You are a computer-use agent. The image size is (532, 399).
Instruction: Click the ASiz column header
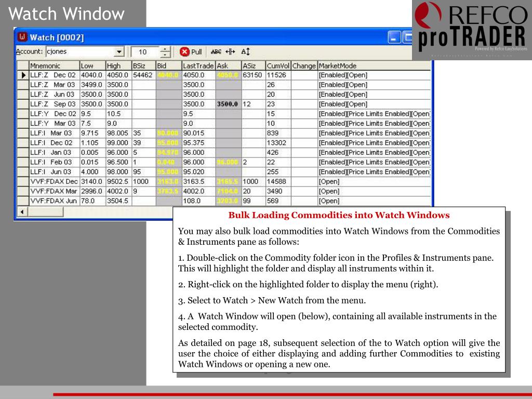point(254,65)
